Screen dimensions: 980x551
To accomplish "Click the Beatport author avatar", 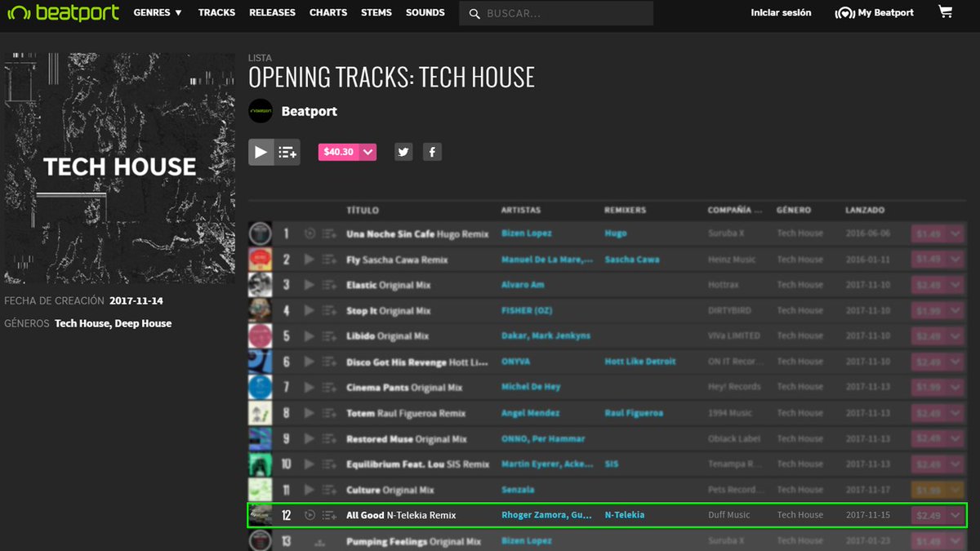I will point(261,111).
